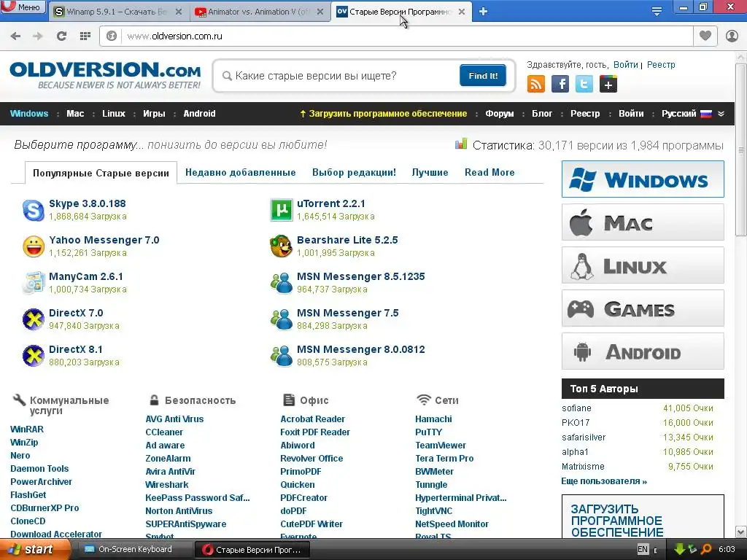Open a new tab with the plus button
Image resolution: width=747 pixels, height=560 pixels.
click(x=483, y=12)
